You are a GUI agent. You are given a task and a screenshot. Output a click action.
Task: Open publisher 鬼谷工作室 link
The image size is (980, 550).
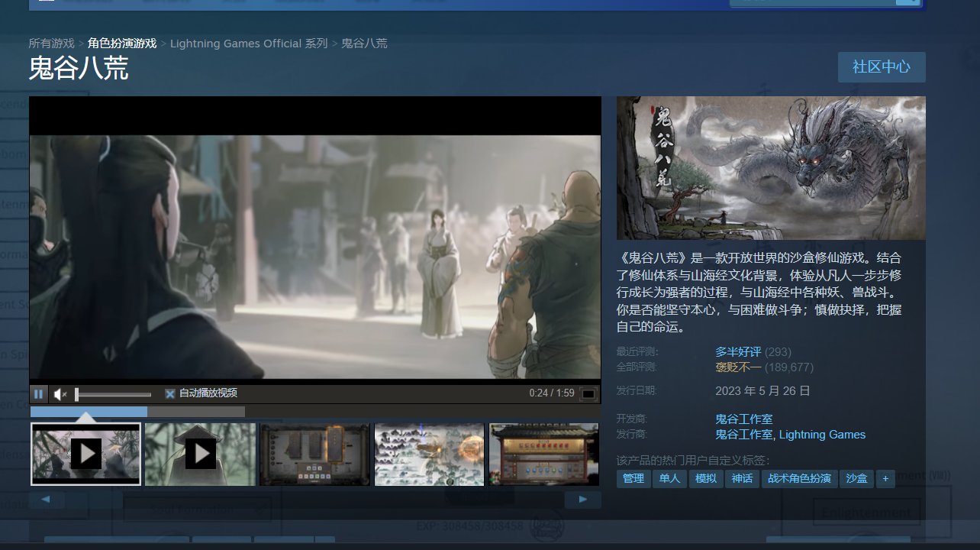click(744, 435)
